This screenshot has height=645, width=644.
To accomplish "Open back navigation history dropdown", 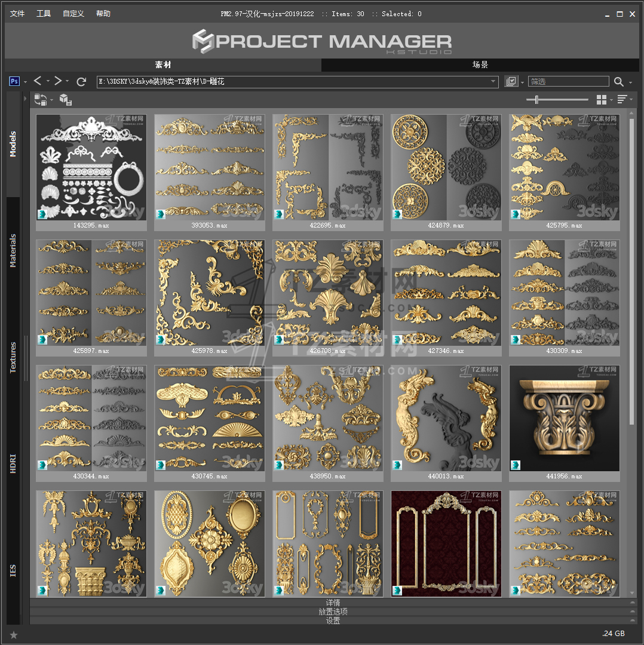I will click(x=48, y=81).
